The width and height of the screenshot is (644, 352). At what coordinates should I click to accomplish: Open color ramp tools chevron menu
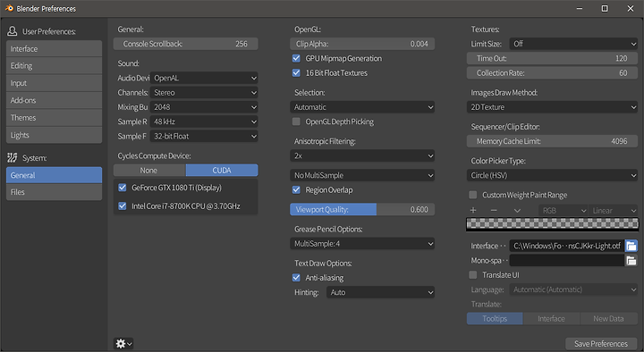(x=517, y=211)
